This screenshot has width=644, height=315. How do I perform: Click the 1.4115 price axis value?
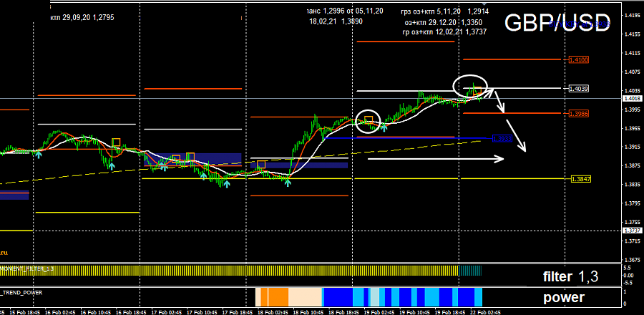[633, 54]
